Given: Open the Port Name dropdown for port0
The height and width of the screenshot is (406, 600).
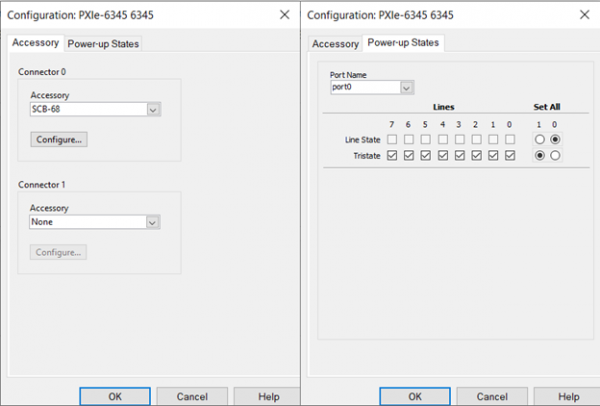Looking at the screenshot, I should [372, 87].
